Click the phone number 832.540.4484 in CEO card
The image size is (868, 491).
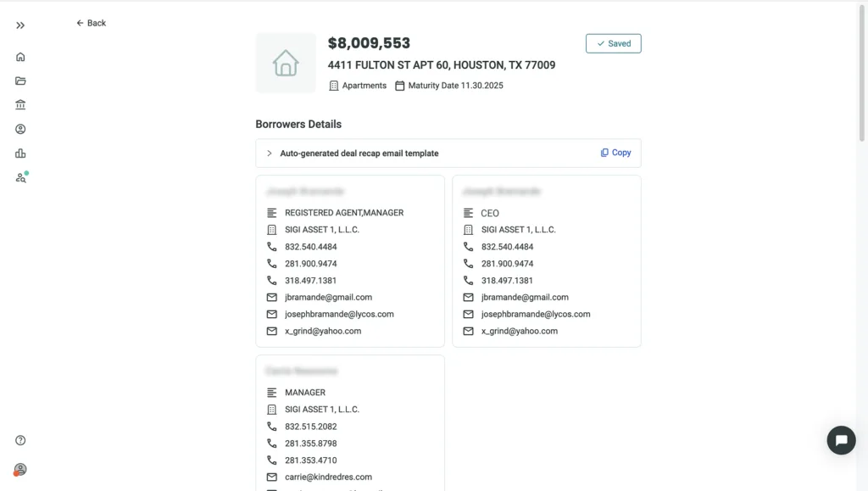click(509, 247)
